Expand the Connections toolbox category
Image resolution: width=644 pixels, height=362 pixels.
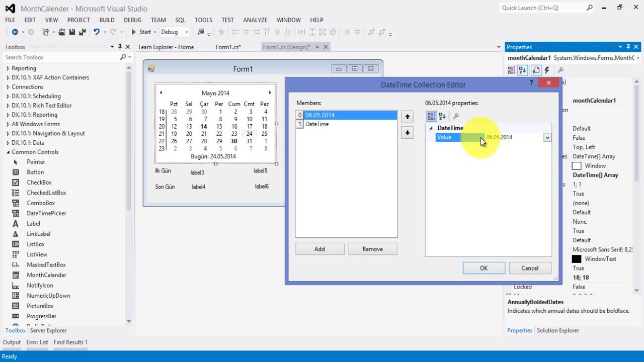[x=8, y=87]
